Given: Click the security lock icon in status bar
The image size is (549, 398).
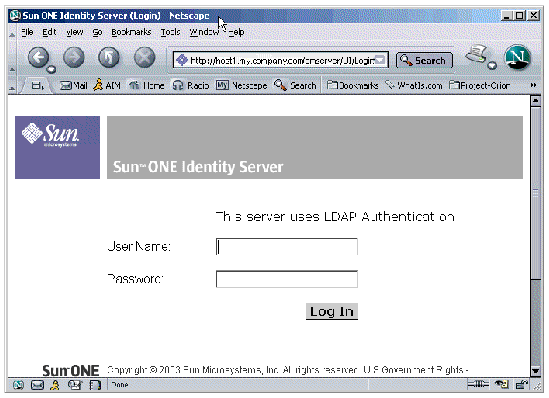Looking at the screenshot, I should 522,384.
